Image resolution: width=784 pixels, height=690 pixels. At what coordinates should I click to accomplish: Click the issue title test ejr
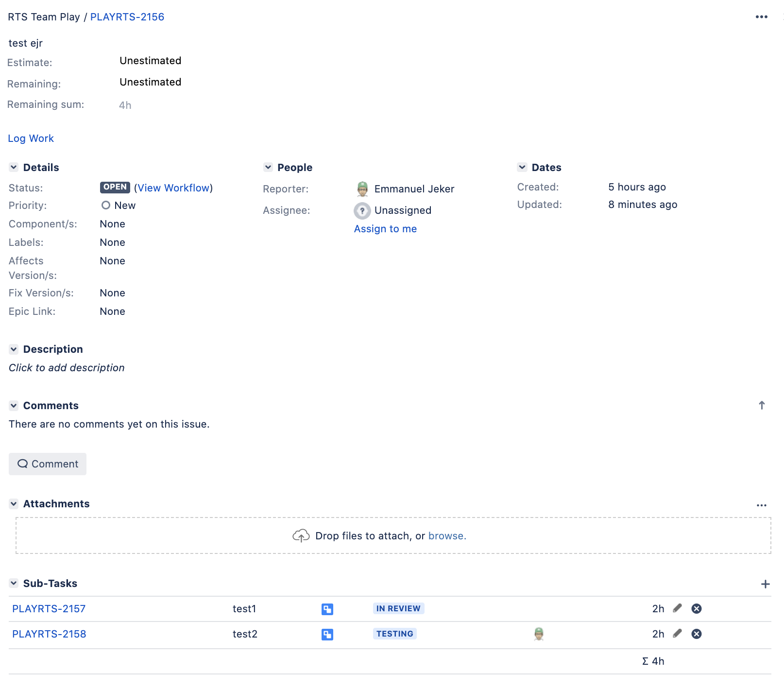coord(26,43)
